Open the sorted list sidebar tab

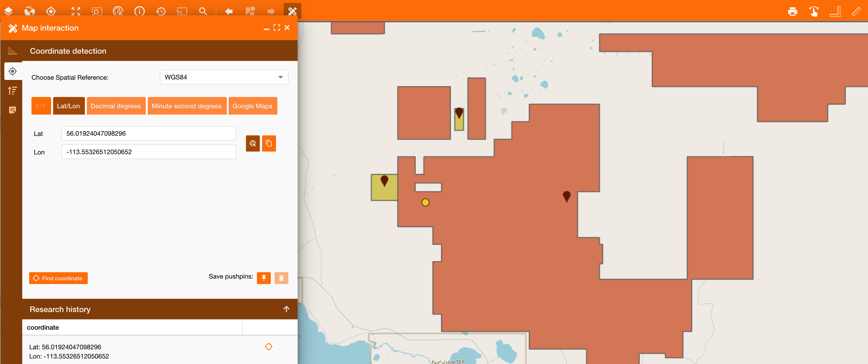tap(12, 91)
